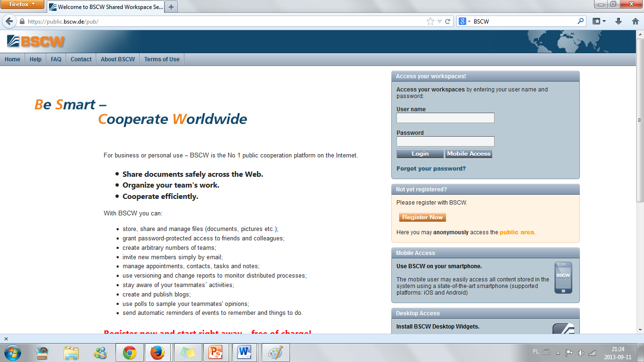Viewport: 644px width, 362px height.
Task: Click 'create and publish blogs;' list item
Action: tap(157, 295)
